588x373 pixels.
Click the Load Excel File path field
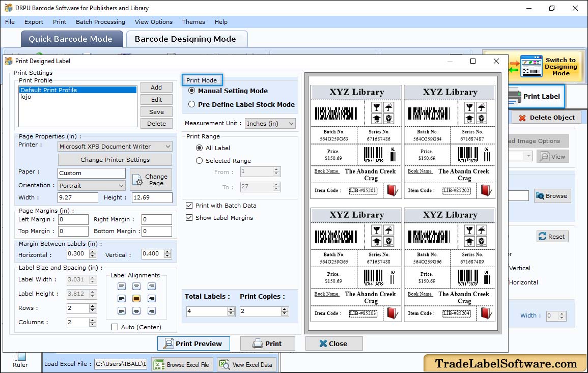point(120,364)
